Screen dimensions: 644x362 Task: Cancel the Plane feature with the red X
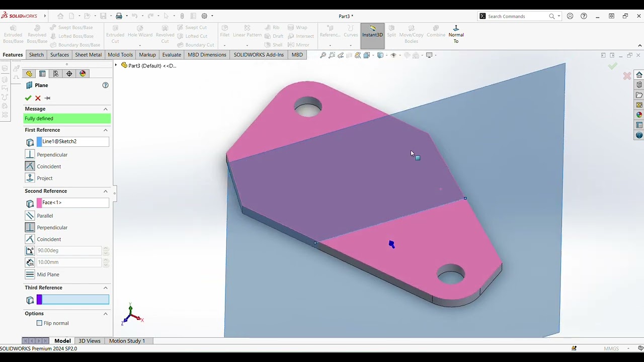point(38,98)
